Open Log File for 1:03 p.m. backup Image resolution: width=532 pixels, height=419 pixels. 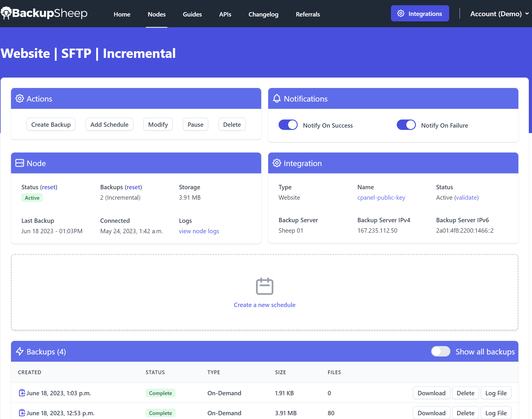click(x=496, y=393)
